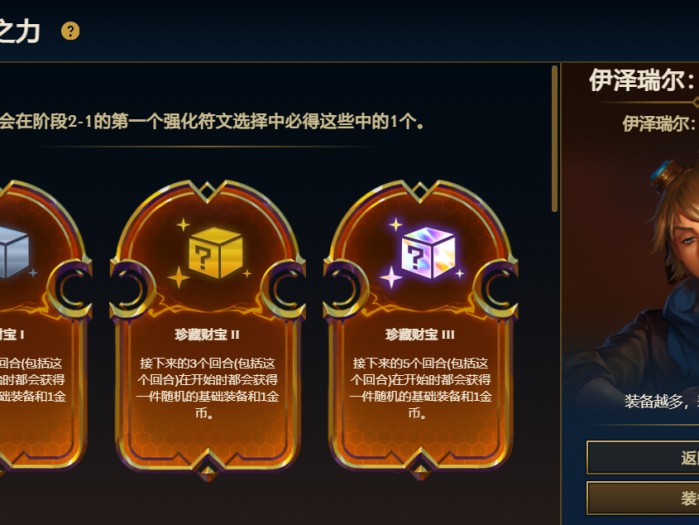Viewport: 699px width, 525px height.
Task: Open the 珍藏财宝 II card description text
Action: 207,388
